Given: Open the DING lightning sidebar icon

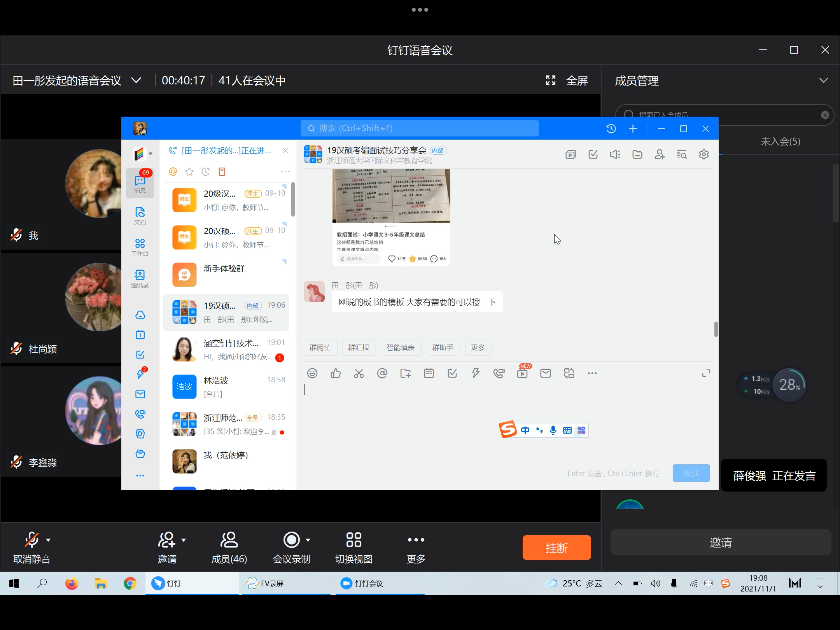Looking at the screenshot, I should tap(140, 374).
